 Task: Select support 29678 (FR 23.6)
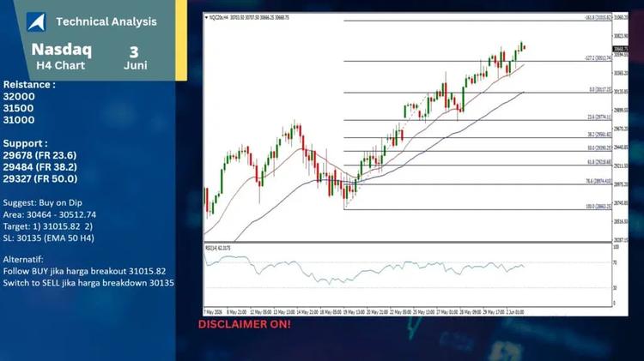[x=39, y=155]
